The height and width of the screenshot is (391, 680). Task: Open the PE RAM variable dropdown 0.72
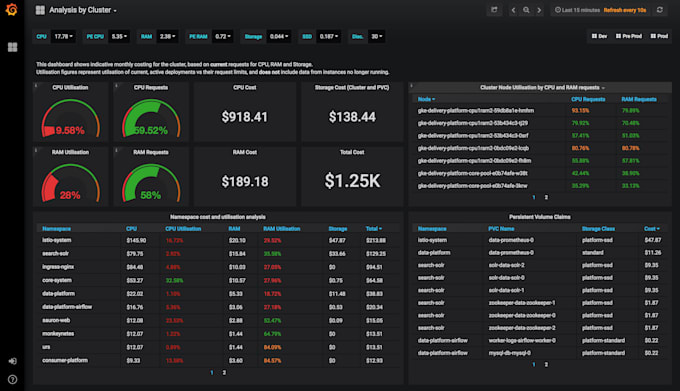(x=222, y=36)
